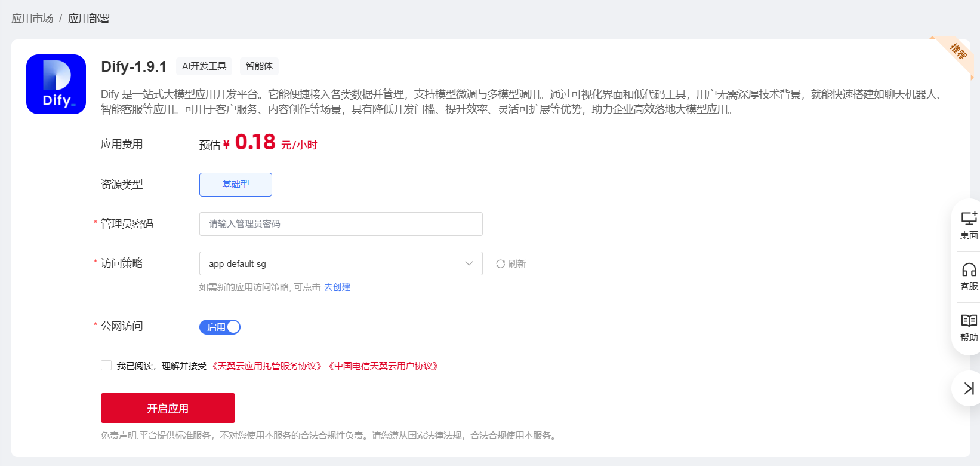Click the Dify-1.9.1 title
The height and width of the screenshot is (466, 980).
134,66
